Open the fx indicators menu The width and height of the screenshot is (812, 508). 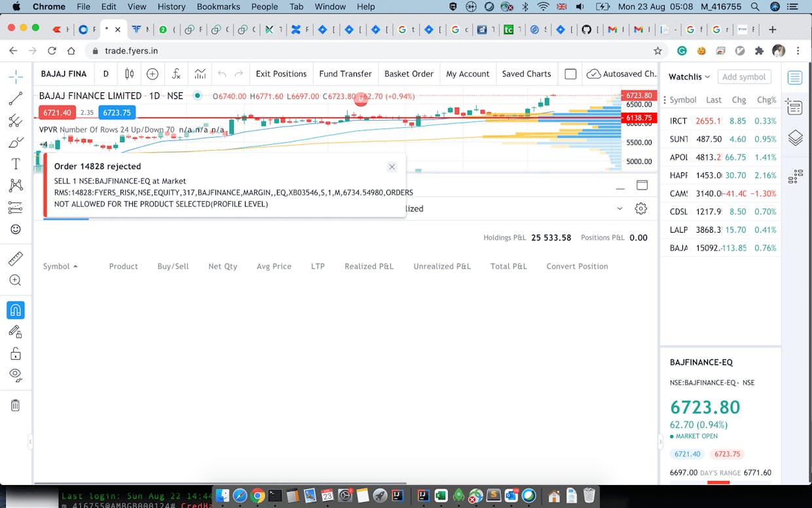coord(176,74)
